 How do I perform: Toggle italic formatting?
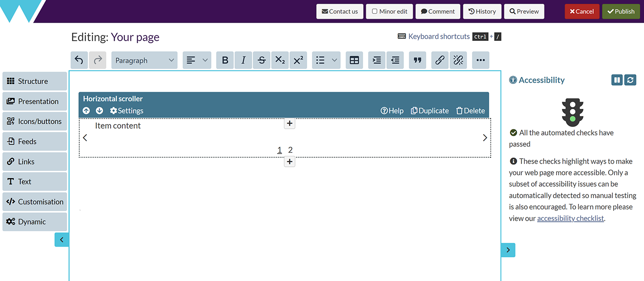(x=243, y=60)
